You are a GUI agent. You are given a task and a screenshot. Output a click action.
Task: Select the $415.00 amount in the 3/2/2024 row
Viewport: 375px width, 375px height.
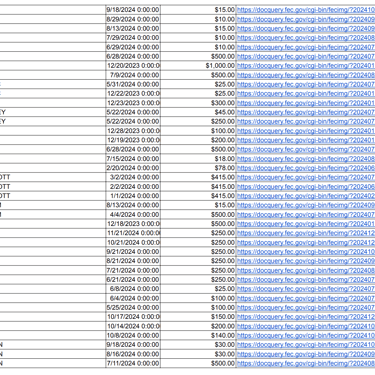coord(198,177)
